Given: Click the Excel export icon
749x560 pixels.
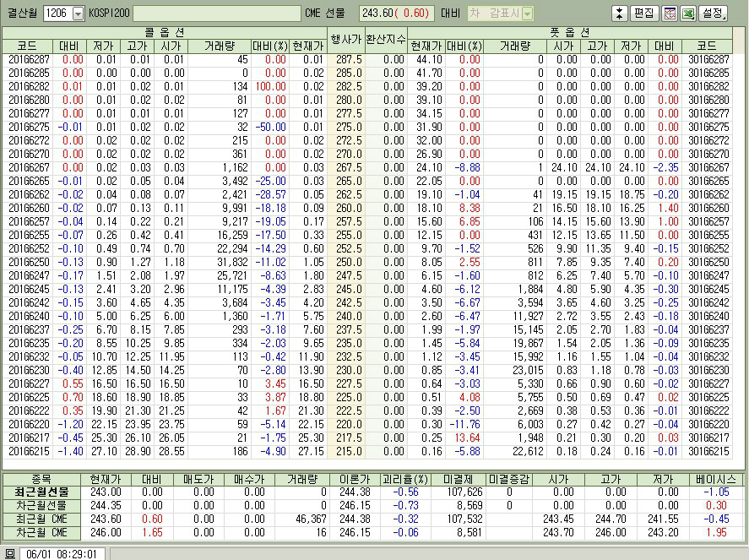Looking at the screenshot, I should click(x=688, y=14).
